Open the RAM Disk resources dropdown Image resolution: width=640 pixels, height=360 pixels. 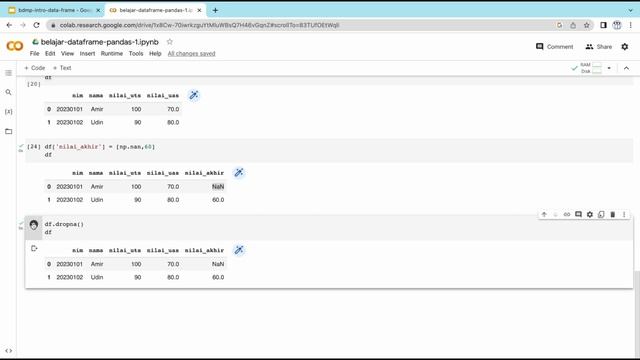(609, 68)
